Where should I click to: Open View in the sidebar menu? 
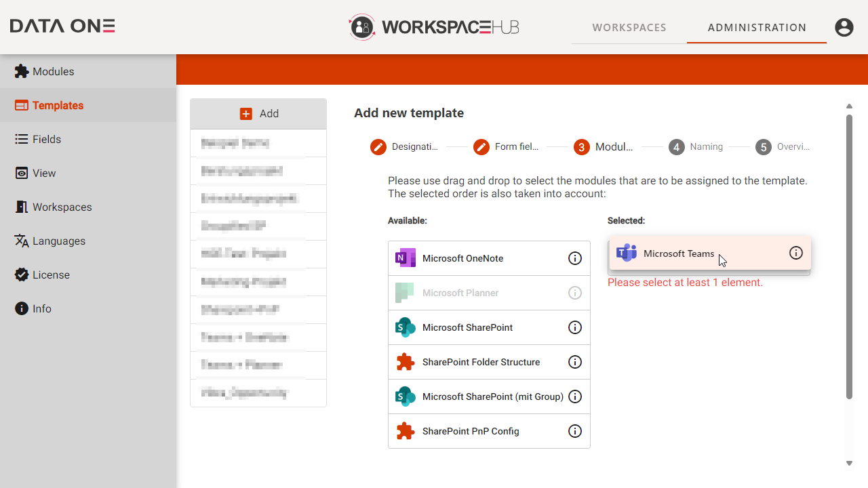pyautogui.click(x=88, y=173)
